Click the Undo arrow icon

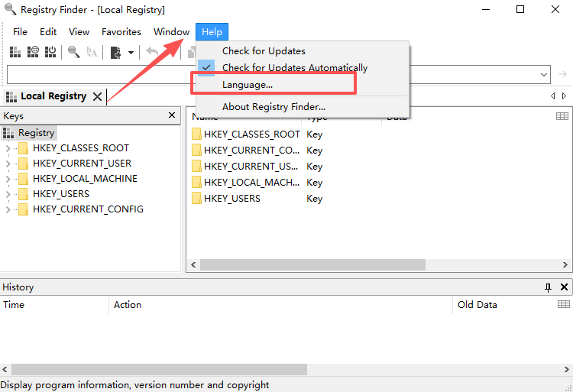point(152,52)
